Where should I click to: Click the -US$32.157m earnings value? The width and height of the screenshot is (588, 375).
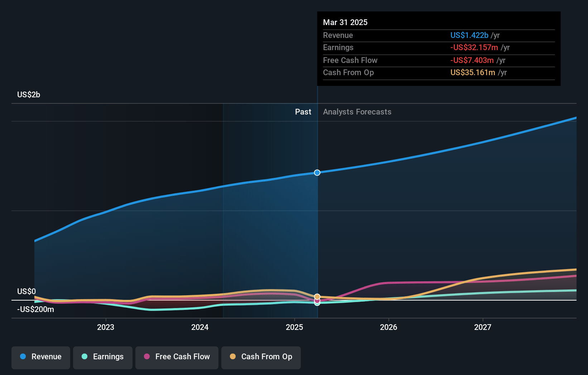474,47
